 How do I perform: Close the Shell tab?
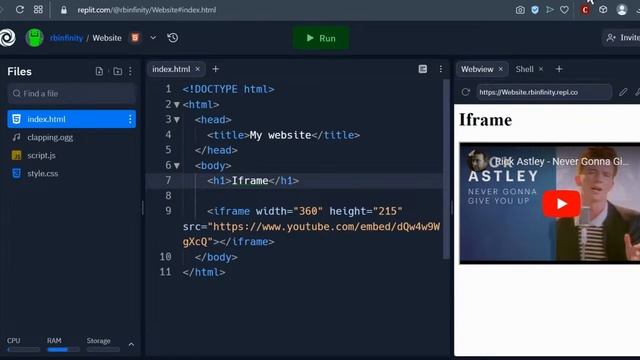[x=541, y=69]
